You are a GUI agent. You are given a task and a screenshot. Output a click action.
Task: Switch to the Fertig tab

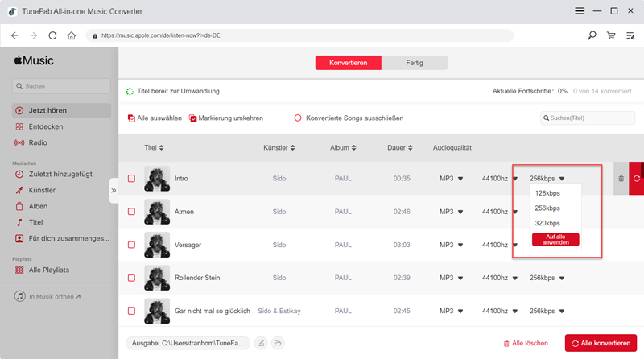[415, 63]
